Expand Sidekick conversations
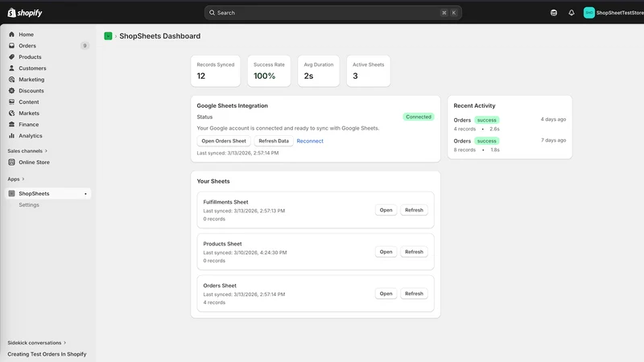The width and height of the screenshot is (644, 362). click(x=36, y=343)
